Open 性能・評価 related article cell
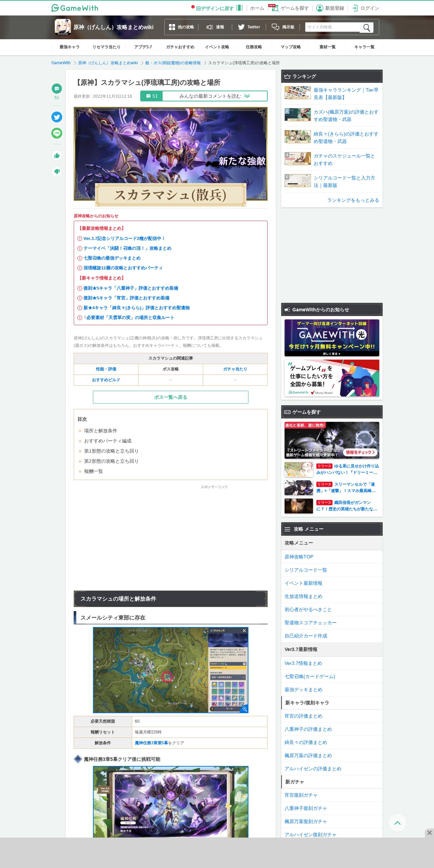 pos(106,369)
